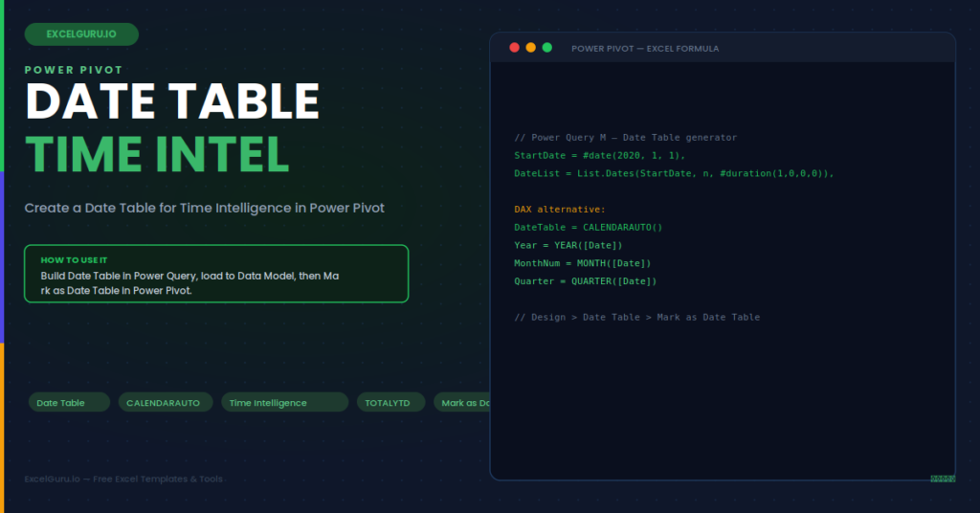Click the Quarter = QUARTER([Date]) line
The image size is (980, 513).
tap(585, 281)
